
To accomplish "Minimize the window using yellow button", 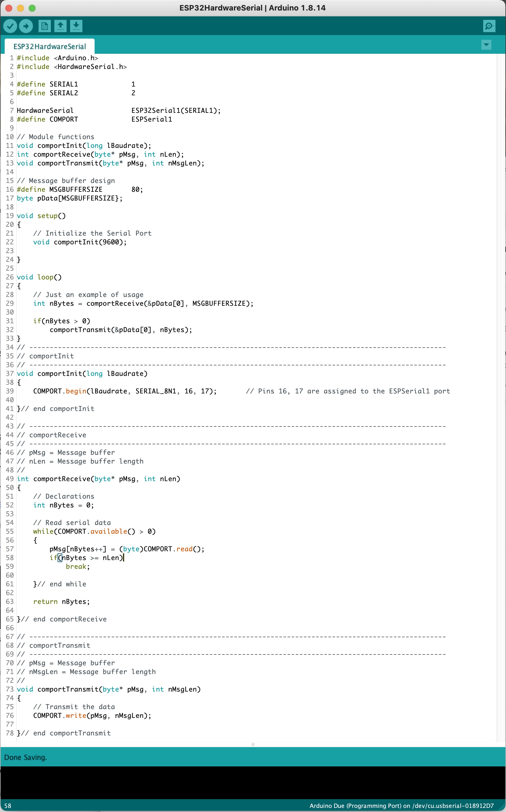I will pyautogui.click(x=20, y=8).
